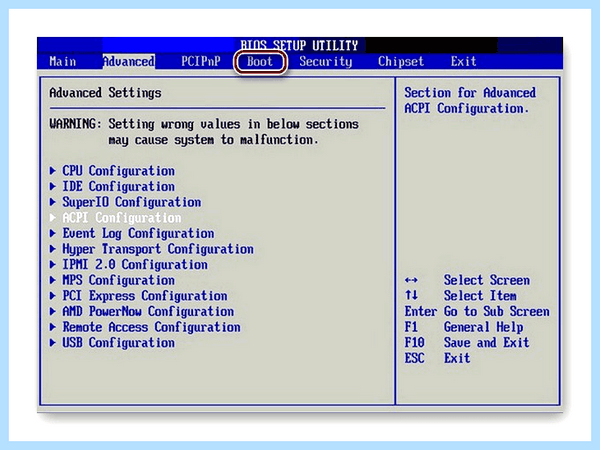This screenshot has height=450, width=600.
Task: Open IDE Configuration submenu
Action: [119, 186]
